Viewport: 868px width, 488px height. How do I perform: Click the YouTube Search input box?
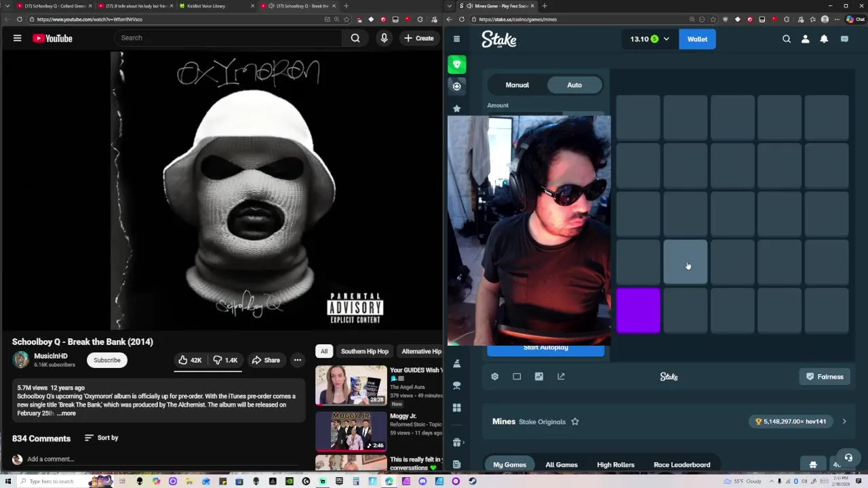pyautogui.click(x=229, y=38)
